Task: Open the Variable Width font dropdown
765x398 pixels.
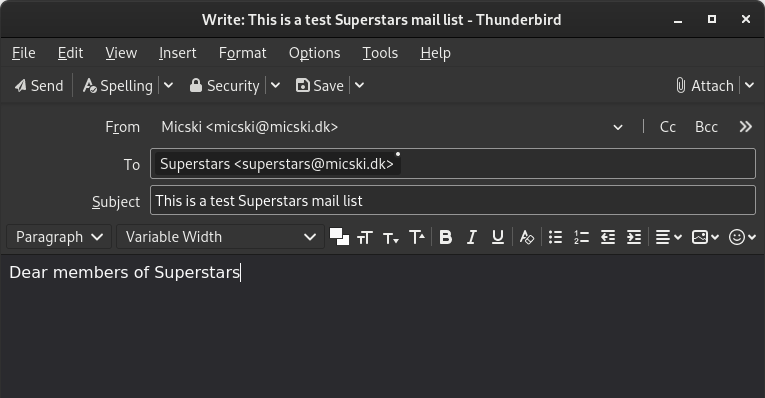Action: (221, 237)
